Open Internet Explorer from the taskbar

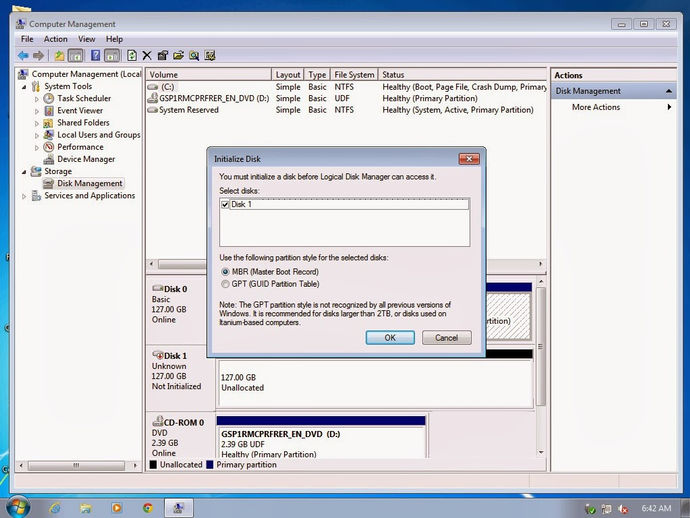pos(55,508)
